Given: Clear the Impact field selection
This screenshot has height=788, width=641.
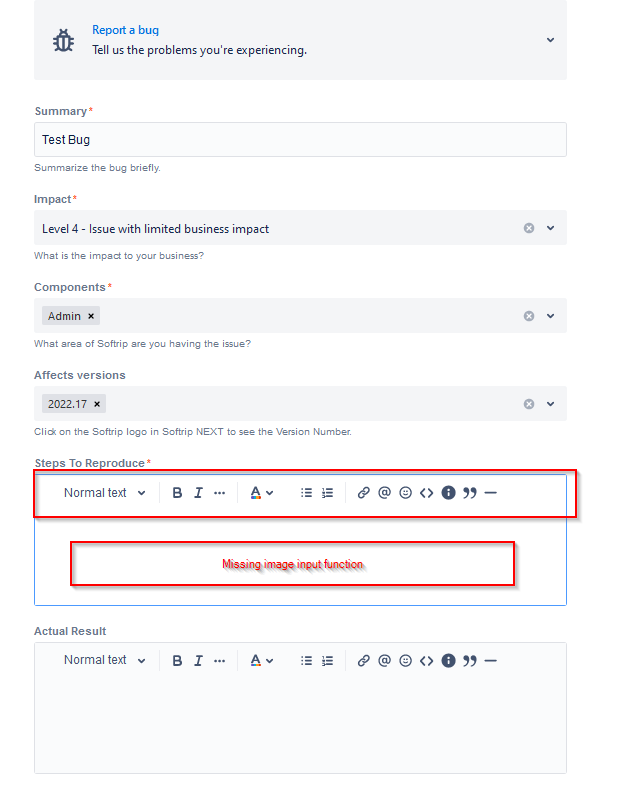Looking at the screenshot, I should (x=529, y=228).
